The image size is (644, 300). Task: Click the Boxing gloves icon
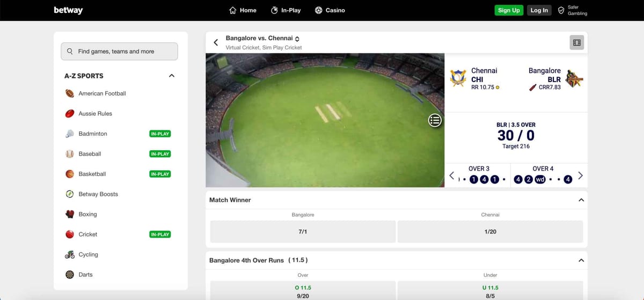[x=70, y=214]
